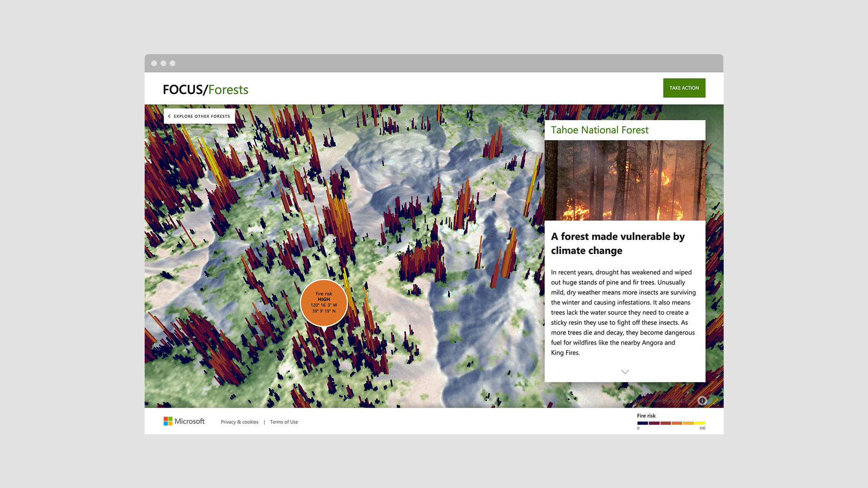Click the Microsoft logo in the footer
This screenshot has width=868, height=488.
[184, 421]
